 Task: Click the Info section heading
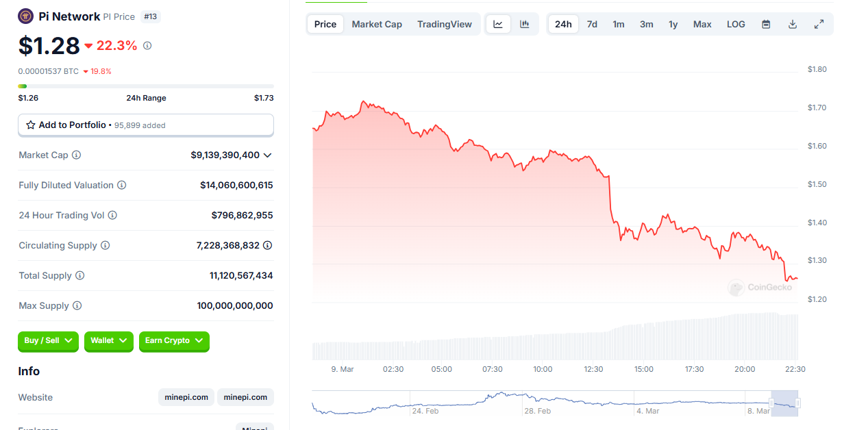click(29, 371)
